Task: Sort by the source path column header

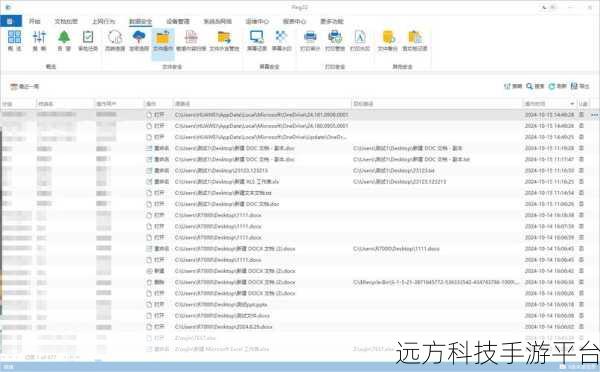Action: coord(262,104)
